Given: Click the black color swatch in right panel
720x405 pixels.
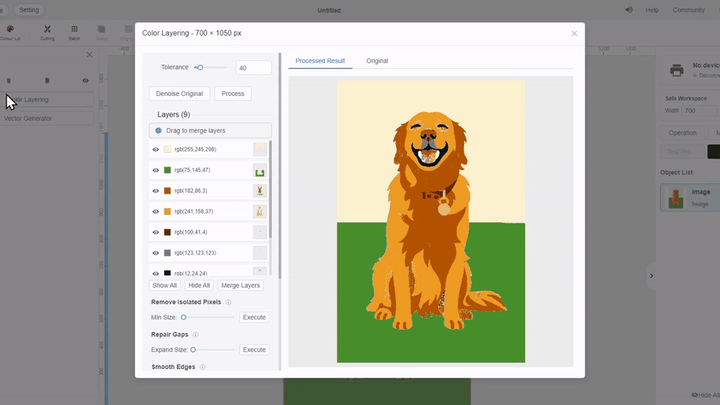Looking at the screenshot, I should pos(714,152).
